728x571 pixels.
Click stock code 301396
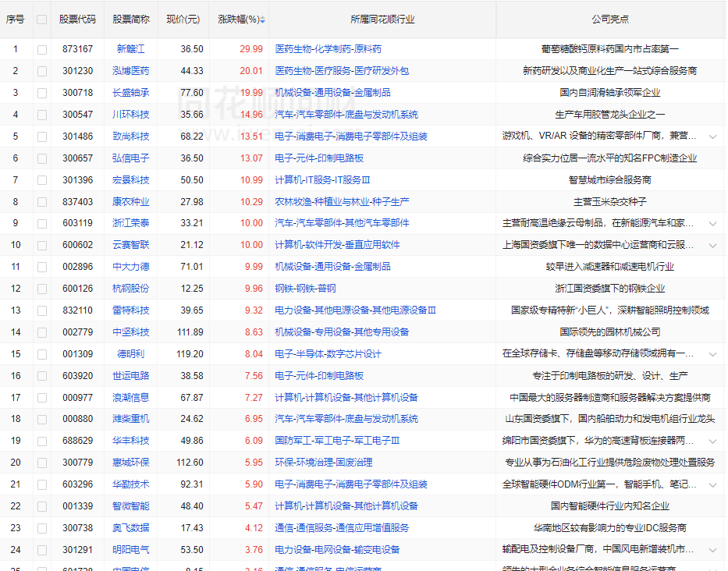(77, 179)
